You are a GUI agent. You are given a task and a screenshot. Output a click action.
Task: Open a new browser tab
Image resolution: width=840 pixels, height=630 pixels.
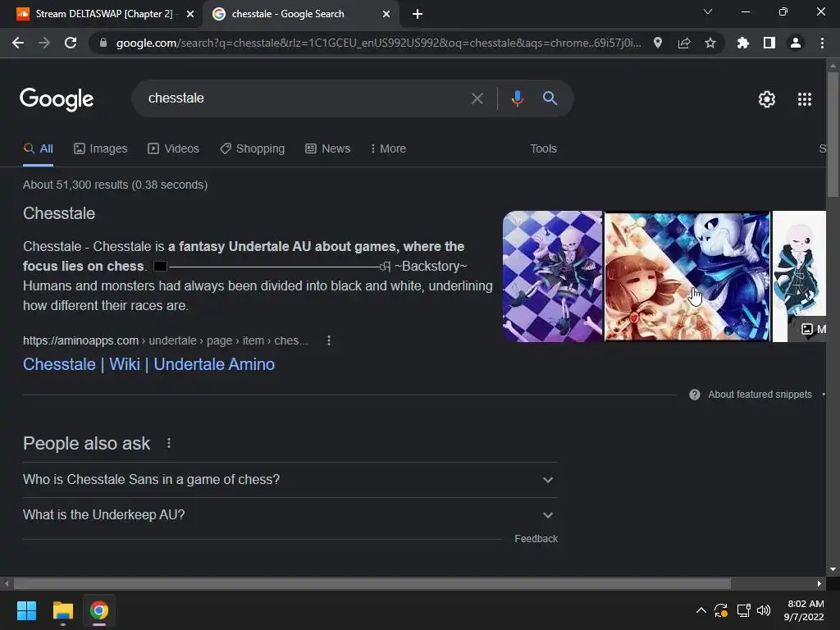(x=418, y=14)
